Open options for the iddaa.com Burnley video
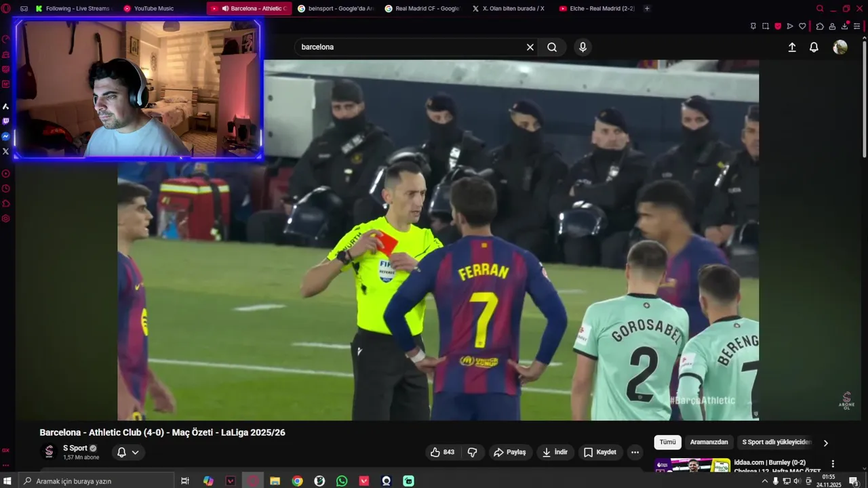 (x=833, y=464)
